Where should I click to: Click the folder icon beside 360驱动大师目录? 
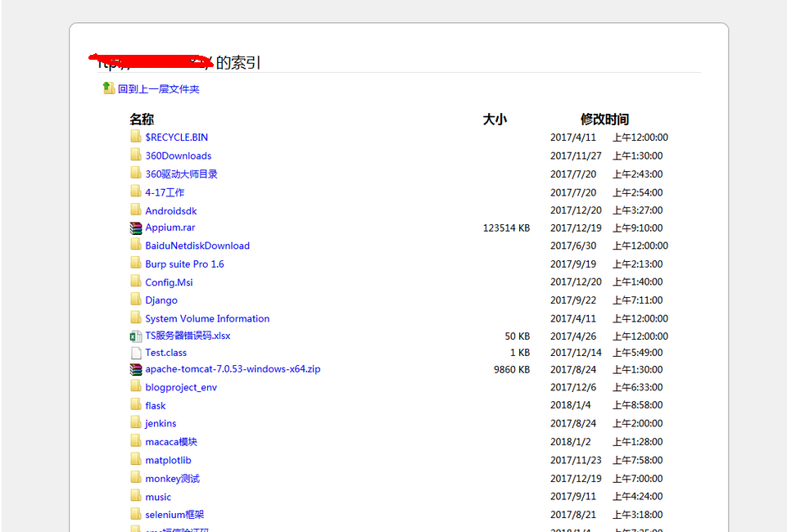click(135, 173)
